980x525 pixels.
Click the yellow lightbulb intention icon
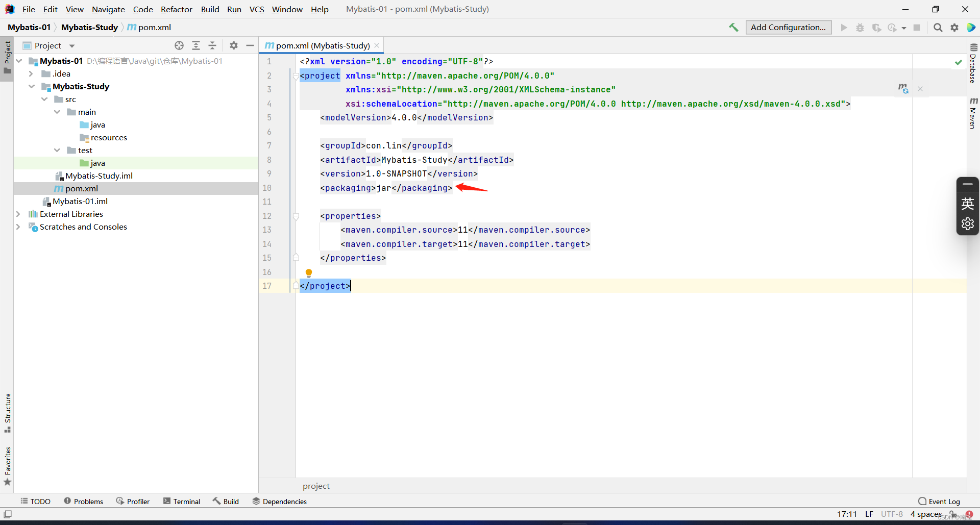pos(309,273)
